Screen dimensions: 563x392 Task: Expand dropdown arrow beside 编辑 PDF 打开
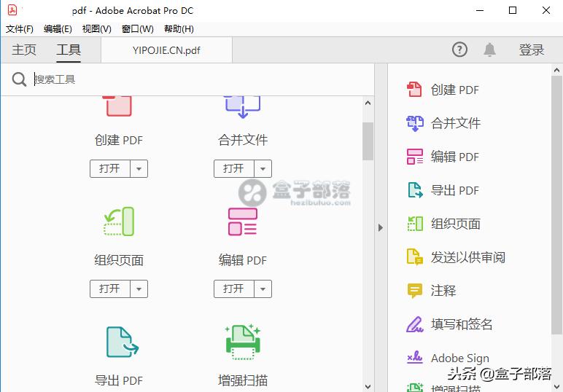tap(263, 289)
